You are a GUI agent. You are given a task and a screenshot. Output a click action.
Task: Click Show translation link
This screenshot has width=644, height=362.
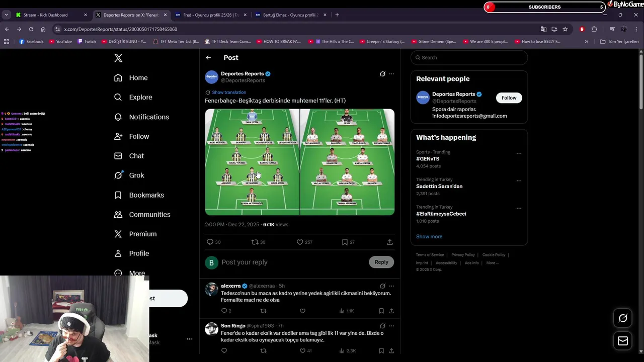click(x=229, y=93)
